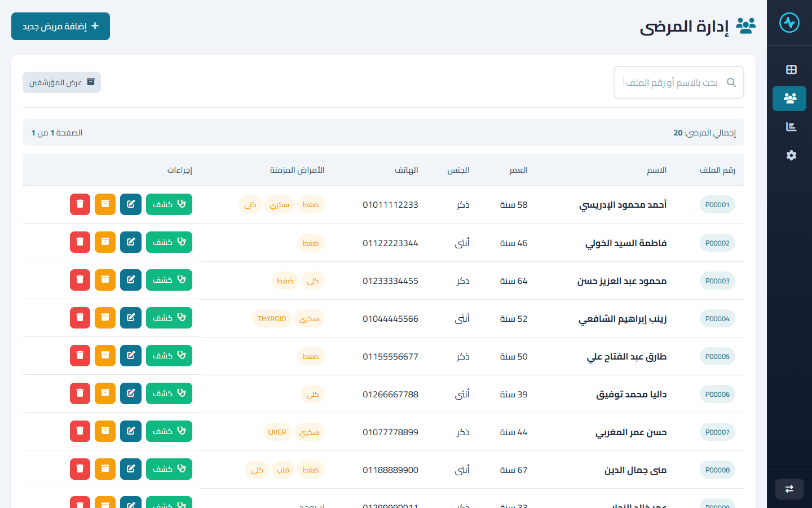Focus the patient search field
Screen dimensions: 812x508
[x=679, y=82]
